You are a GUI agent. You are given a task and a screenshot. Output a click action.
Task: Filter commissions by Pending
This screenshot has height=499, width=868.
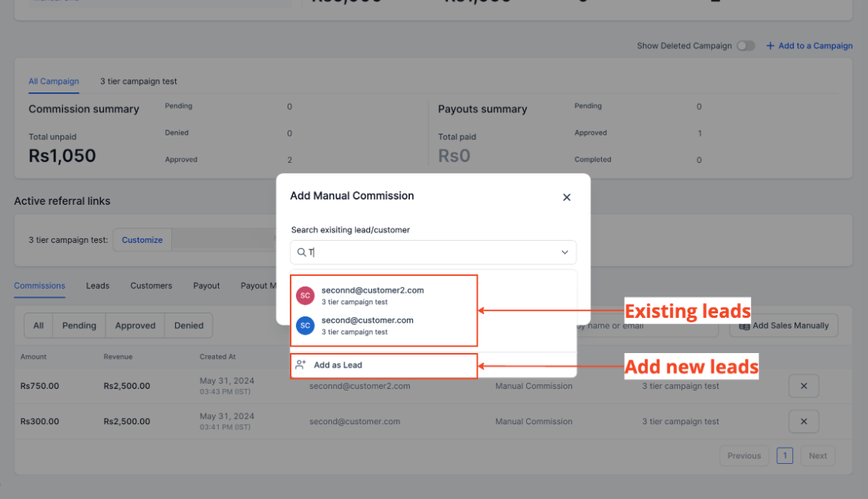point(80,326)
